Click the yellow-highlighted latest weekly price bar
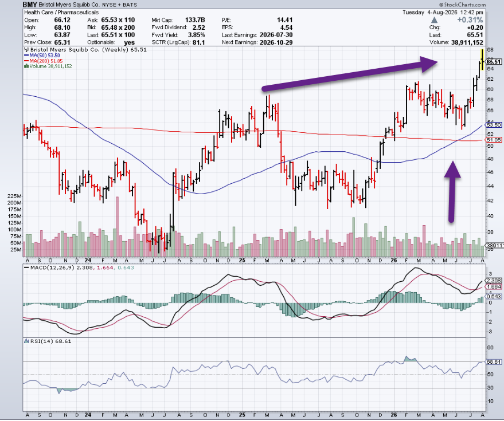Screen dimensions: 504x421 (482, 60)
